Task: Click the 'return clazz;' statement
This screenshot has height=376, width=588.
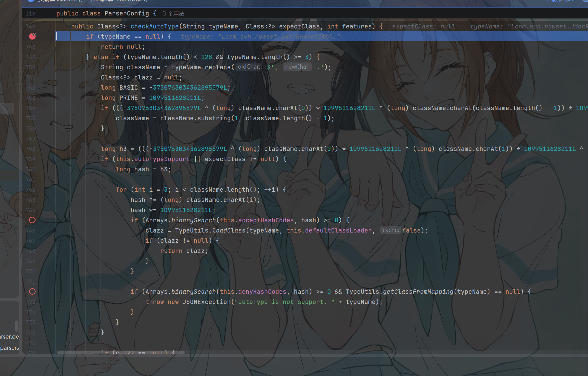Action: (184, 251)
